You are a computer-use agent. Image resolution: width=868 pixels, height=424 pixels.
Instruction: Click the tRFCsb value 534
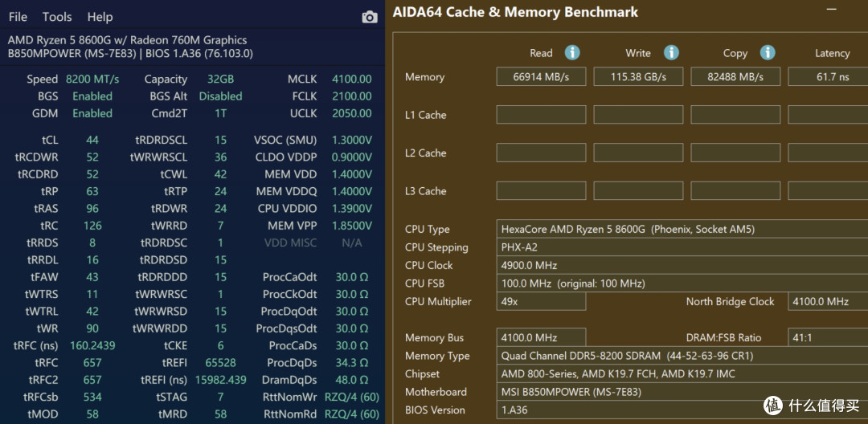(x=92, y=397)
